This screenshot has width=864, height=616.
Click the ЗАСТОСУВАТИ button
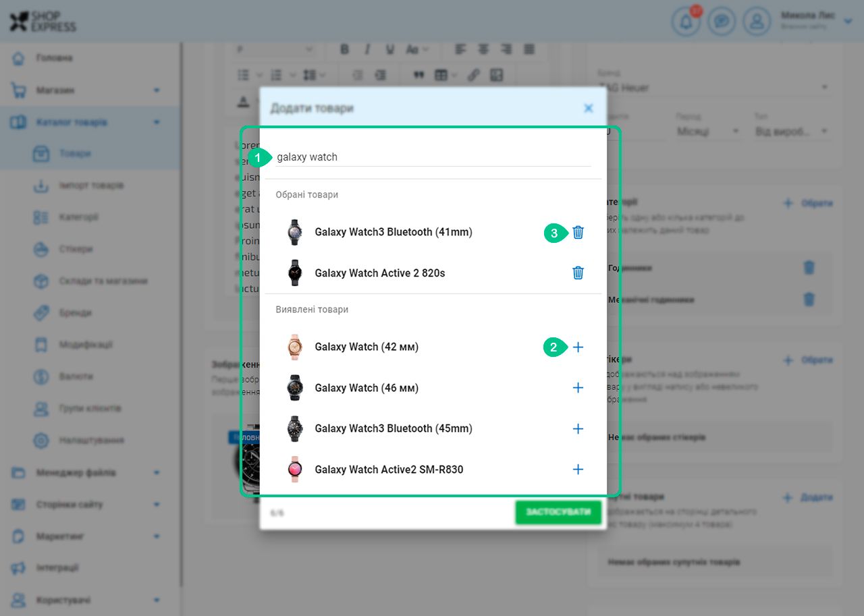[558, 512]
